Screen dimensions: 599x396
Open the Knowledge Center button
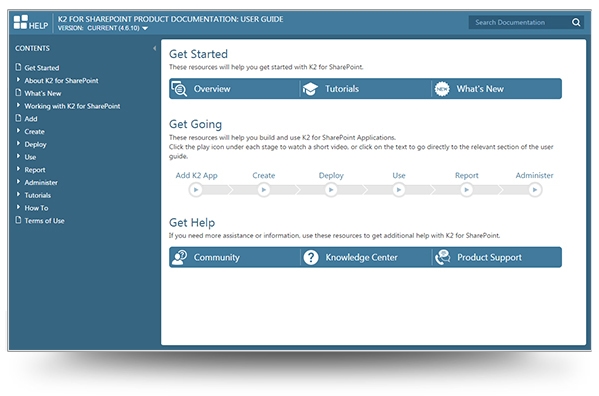pyautogui.click(x=366, y=257)
